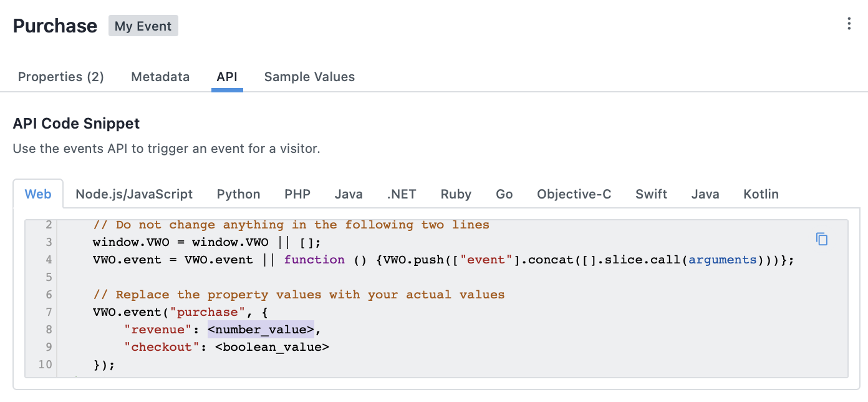Open the Kotlin snippet tab
The width and height of the screenshot is (868, 402).
pyautogui.click(x=761, y=194)
